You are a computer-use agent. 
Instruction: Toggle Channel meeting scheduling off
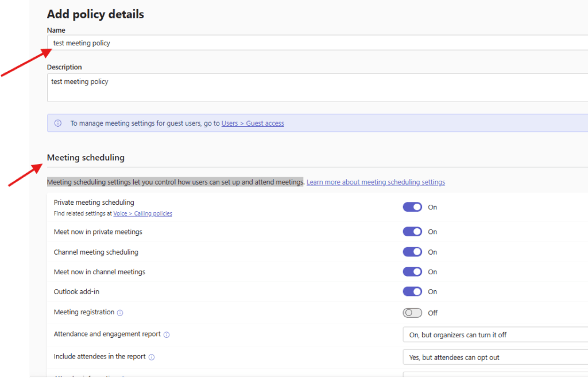(x=412, y=252)
